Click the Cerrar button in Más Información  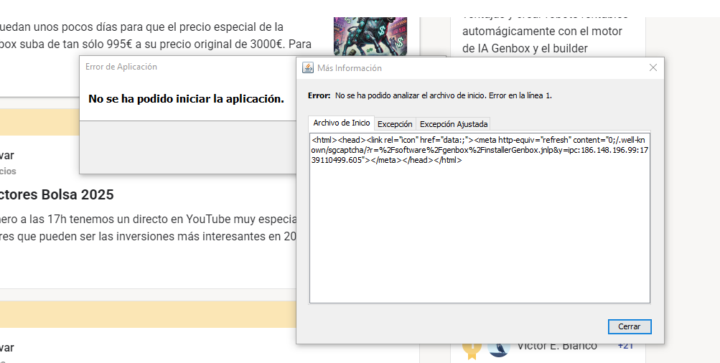click(630, 327)
